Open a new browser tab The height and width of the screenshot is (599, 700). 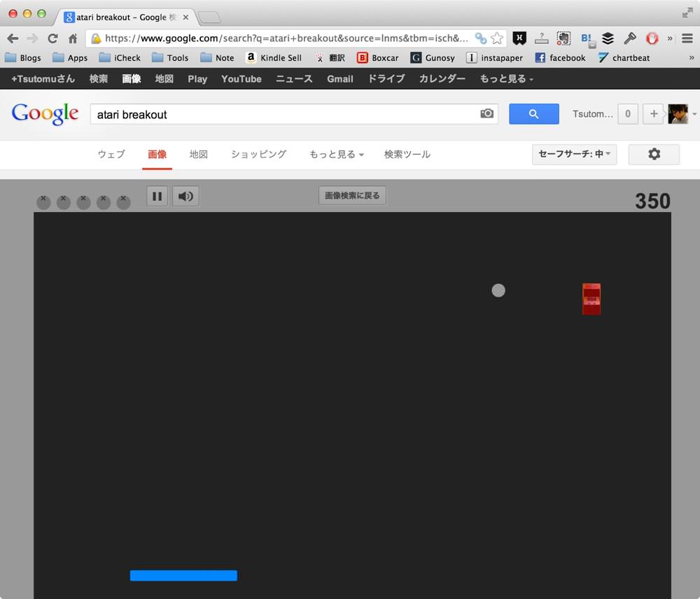coord(209,17)
